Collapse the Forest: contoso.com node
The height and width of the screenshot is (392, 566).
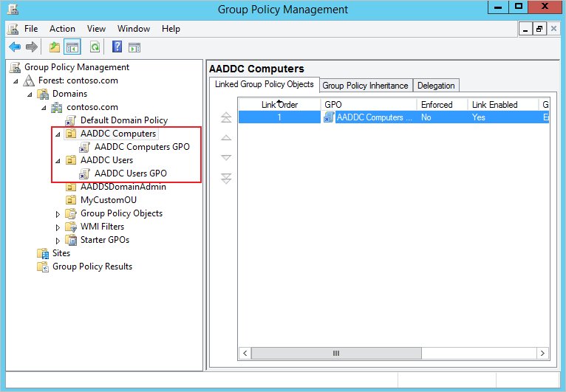pyautogui.click(x=16, y=81)
